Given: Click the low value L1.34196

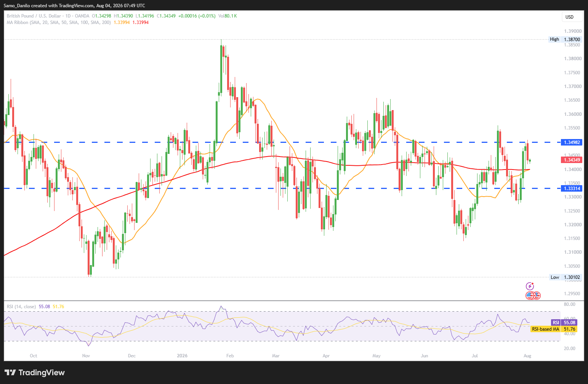Looking at the screenshot, I should tap(145, 16).
